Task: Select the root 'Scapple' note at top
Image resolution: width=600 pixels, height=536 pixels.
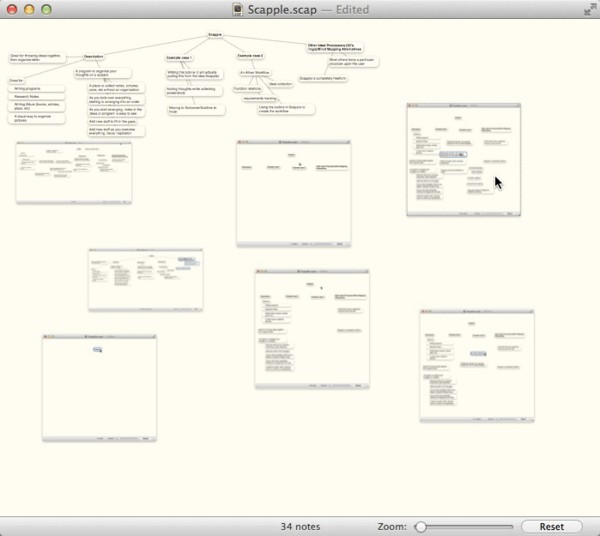Action: pyautogui.click(x=215, y=35)
